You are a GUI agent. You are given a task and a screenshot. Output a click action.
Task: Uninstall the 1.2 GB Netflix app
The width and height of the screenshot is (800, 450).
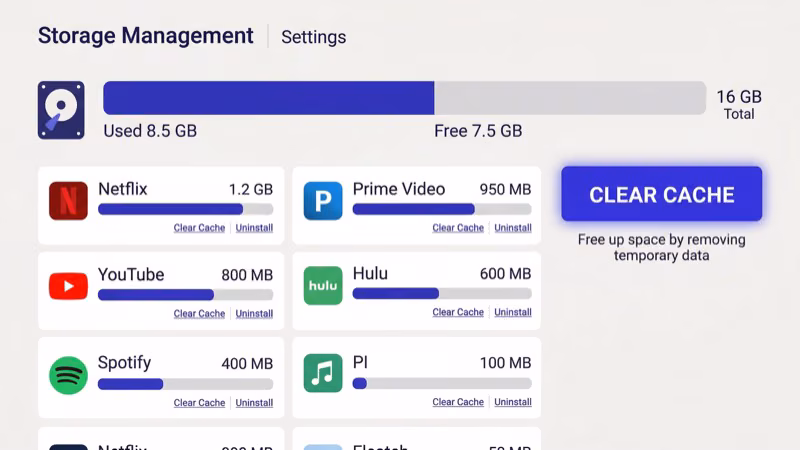coord(254,228)
